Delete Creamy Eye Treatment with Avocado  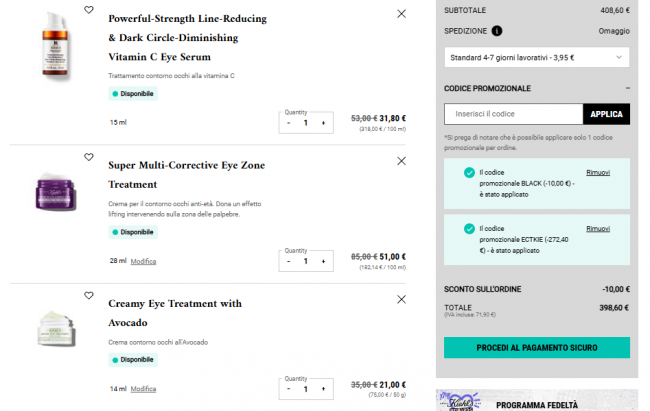pos(401,299)
